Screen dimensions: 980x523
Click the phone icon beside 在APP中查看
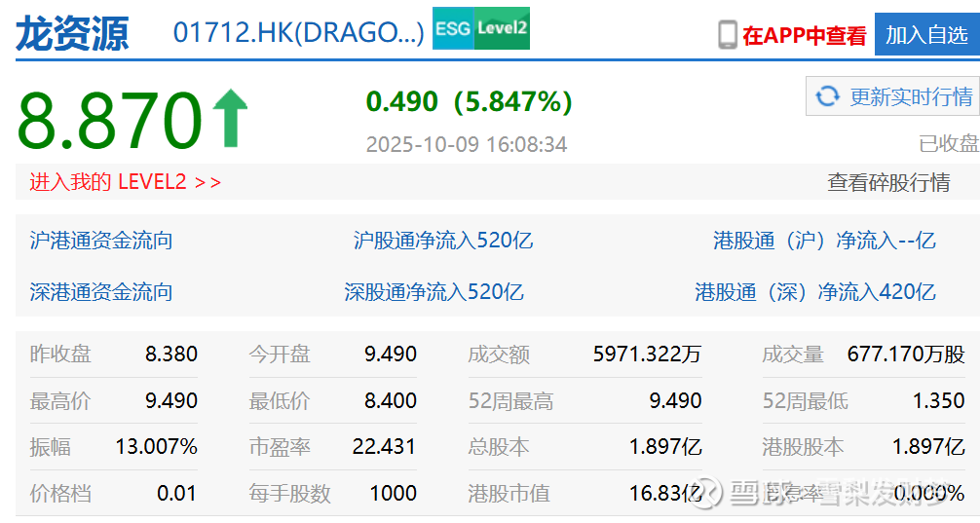[x=728, y=35]
